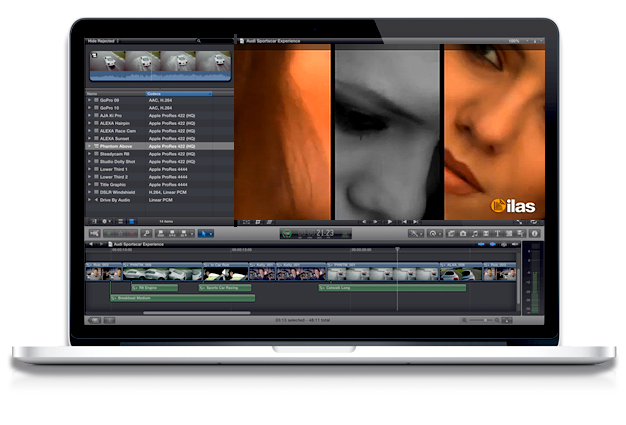Select the Catwalk Long audio clip
The height and width of the screenshot is (425, 626).
point(392,288)
